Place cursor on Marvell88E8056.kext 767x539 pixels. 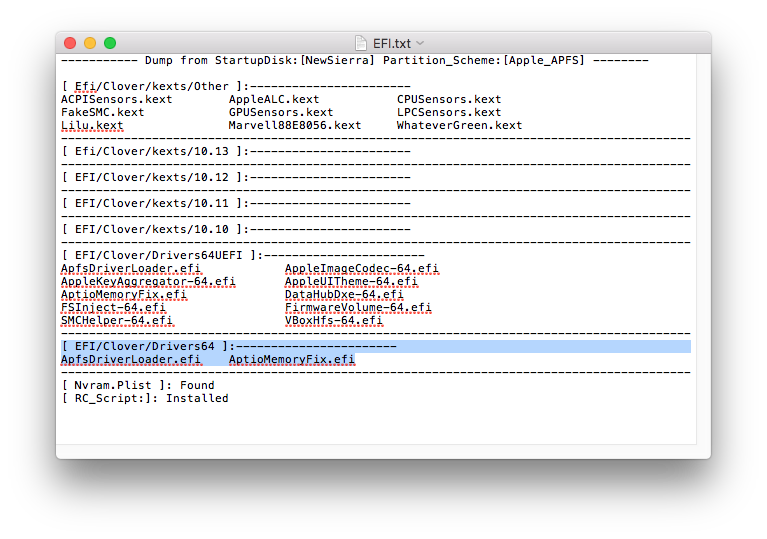click(x=295, y=125)
